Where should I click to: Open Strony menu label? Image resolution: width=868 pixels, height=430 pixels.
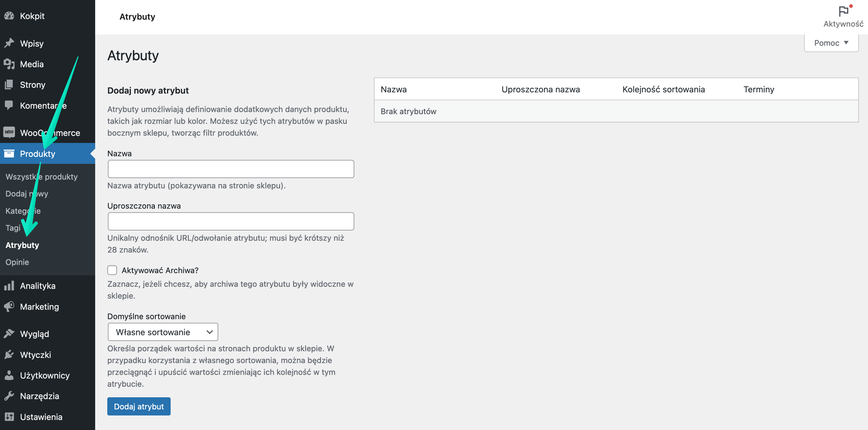click(32, 84)
